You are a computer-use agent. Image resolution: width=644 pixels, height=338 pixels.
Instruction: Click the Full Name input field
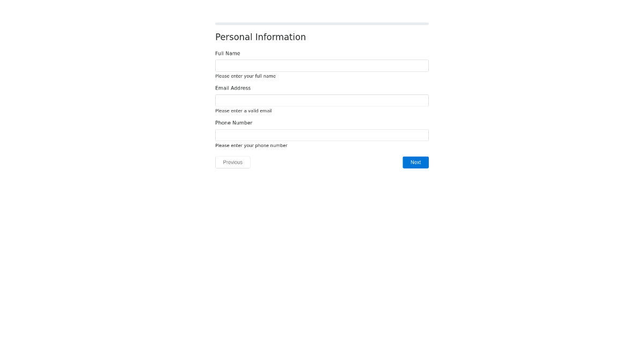(321, 65)
